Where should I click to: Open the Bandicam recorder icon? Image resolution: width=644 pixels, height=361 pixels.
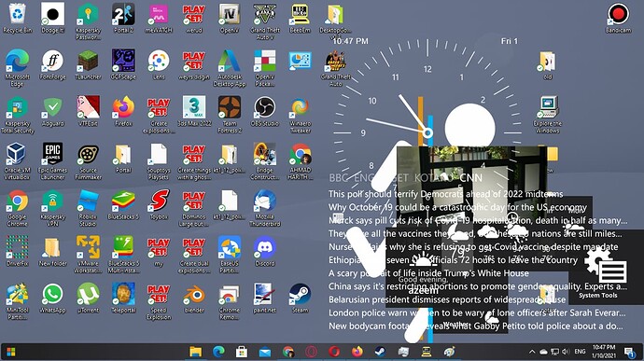point(619,18)
